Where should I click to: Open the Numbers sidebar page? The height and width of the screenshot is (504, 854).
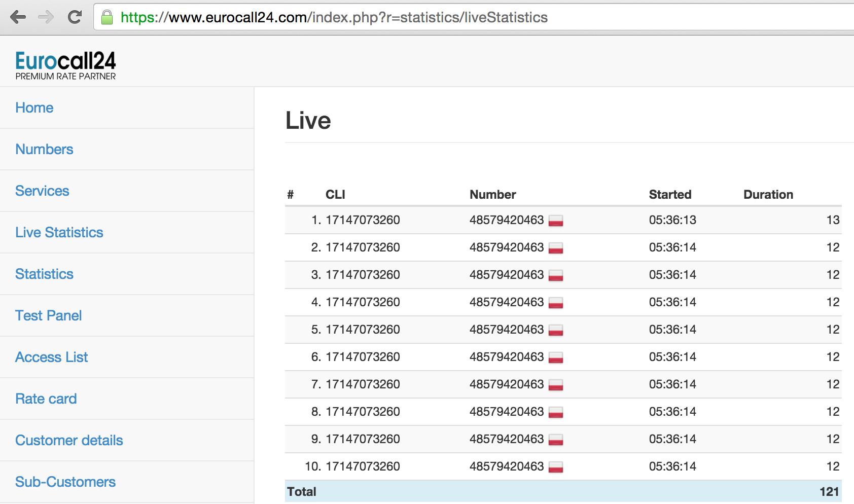44,149
